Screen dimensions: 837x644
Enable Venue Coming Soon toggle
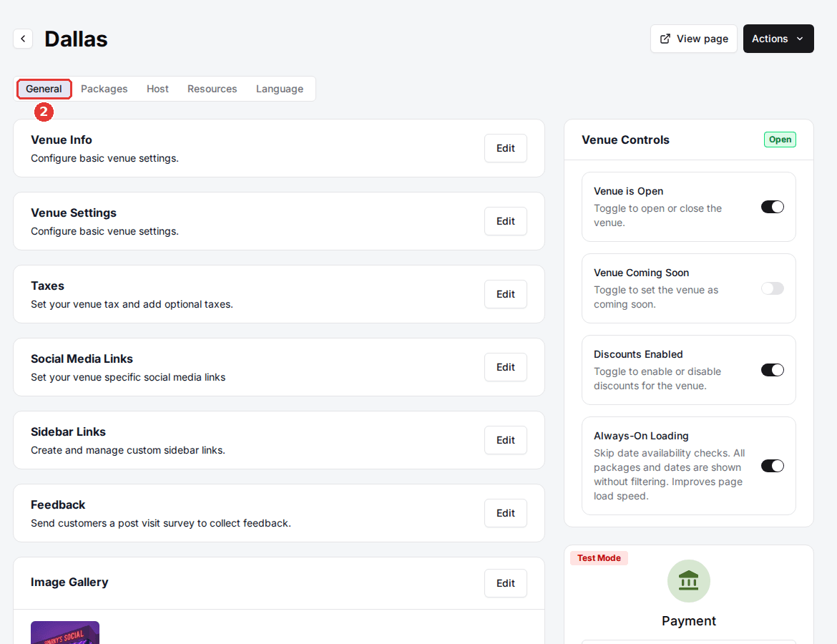(x=773, y=288)
